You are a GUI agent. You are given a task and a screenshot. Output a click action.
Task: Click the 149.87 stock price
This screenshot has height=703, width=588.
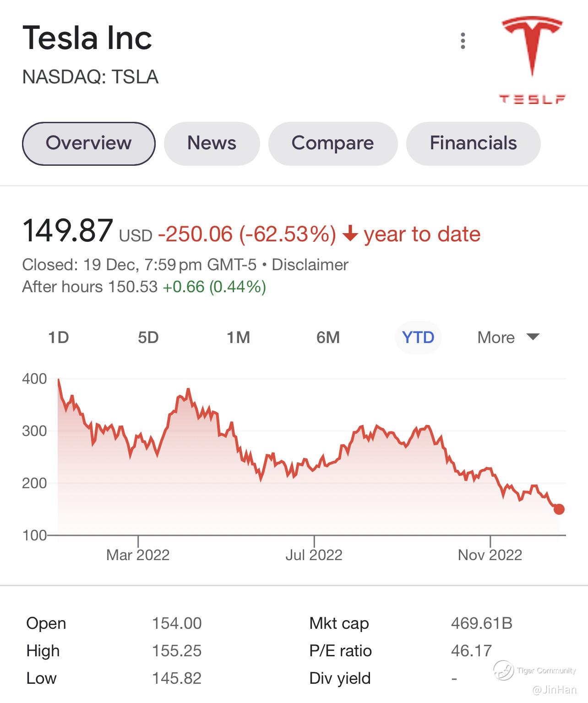pyautogui.click(x=68, y=230)
